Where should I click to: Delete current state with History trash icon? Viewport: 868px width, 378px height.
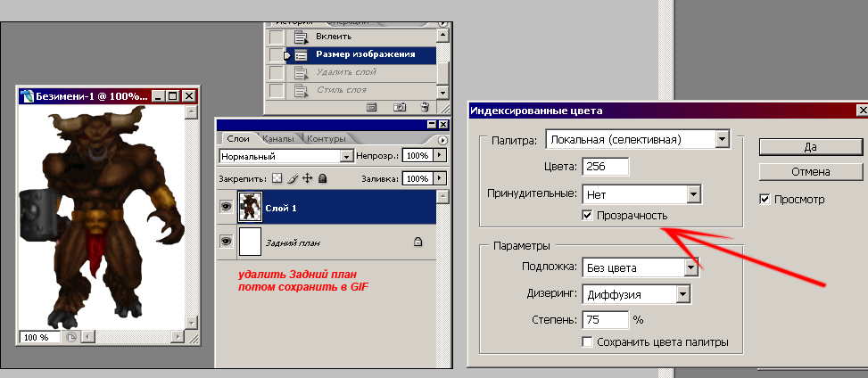(x=426, y=107)
